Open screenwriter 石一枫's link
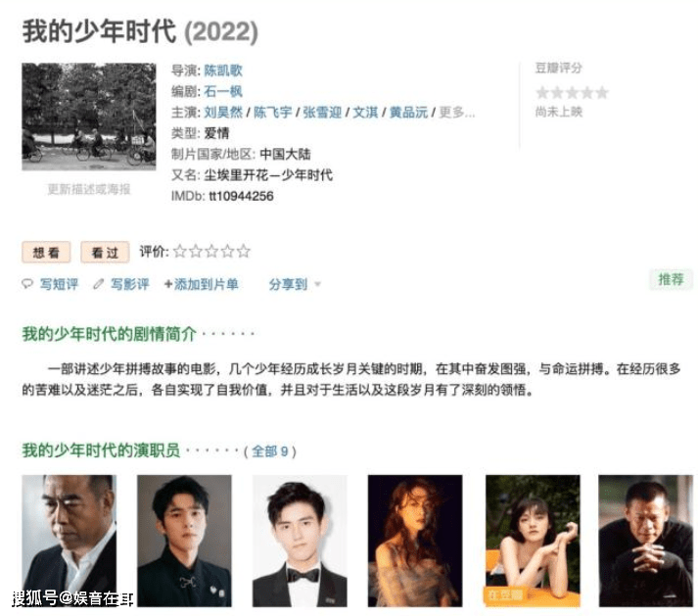This screenshot has height=616, width=698. click(223, 91)
